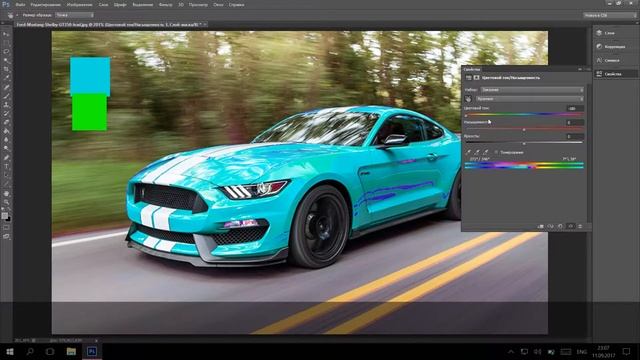Open the Файл menu

[x=20, y=5]
